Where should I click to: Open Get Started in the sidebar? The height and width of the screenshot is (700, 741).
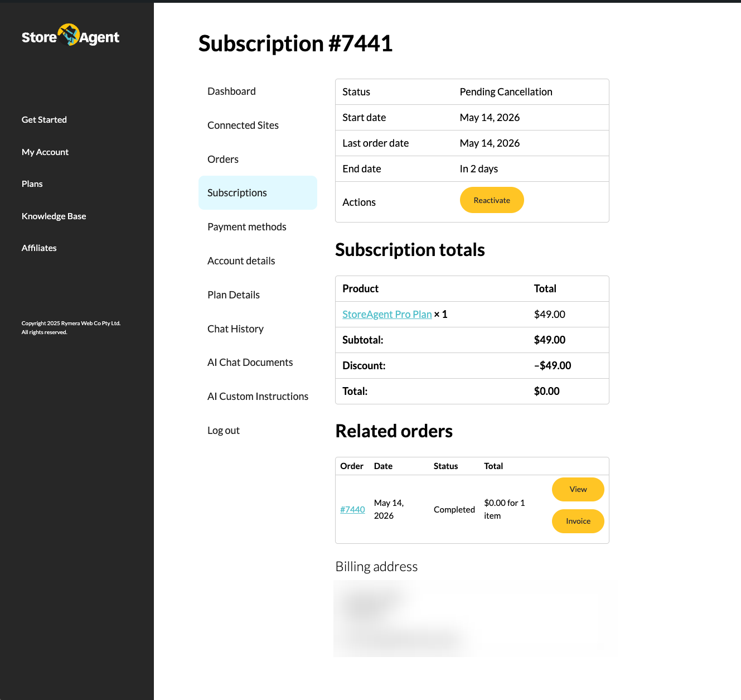pos(44,119)
